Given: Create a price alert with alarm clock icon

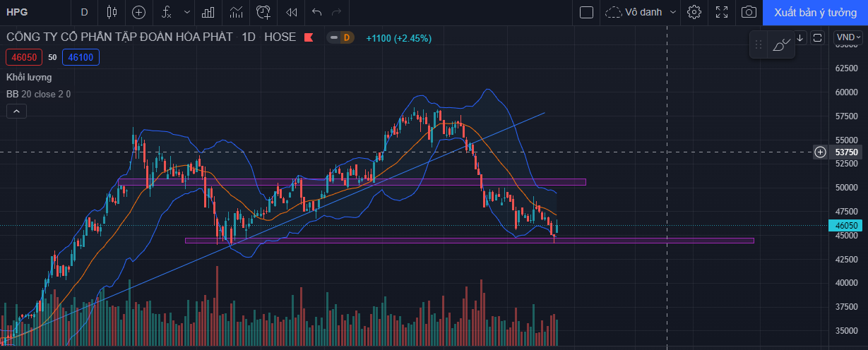Looking at the screenshot, I should pos(263,12).
